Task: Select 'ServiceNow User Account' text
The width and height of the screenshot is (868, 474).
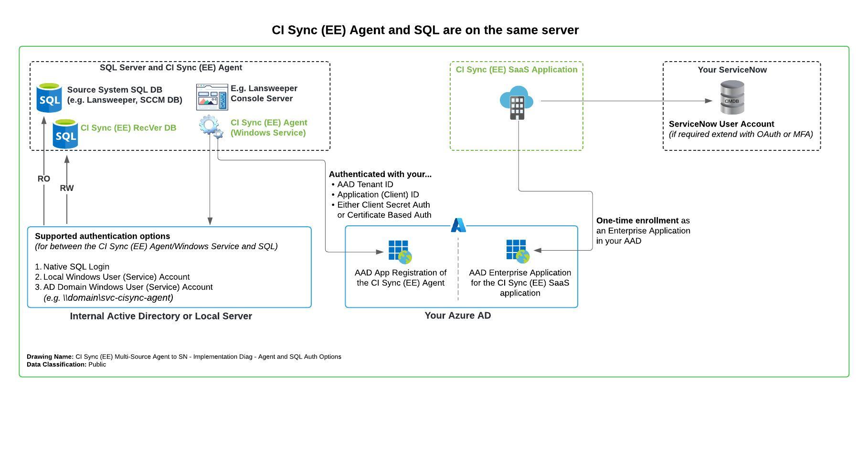Action: click(x=721, y=124)
